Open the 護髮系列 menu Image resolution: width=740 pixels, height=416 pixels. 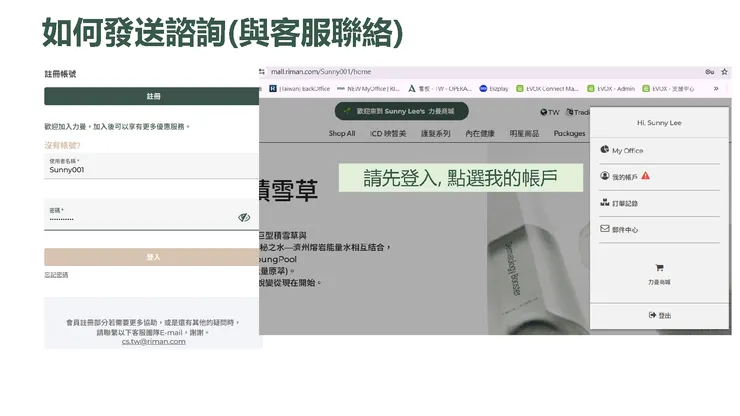pos(436,134)
